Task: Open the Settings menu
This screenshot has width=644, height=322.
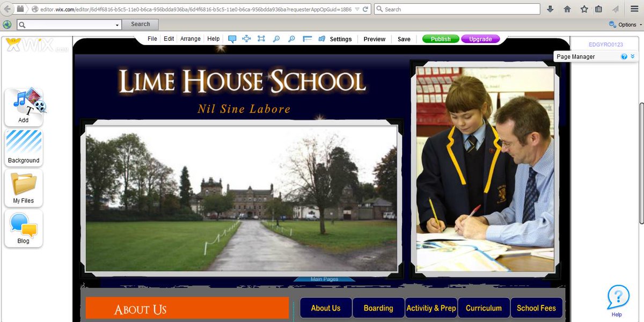Action: point(341,39)
